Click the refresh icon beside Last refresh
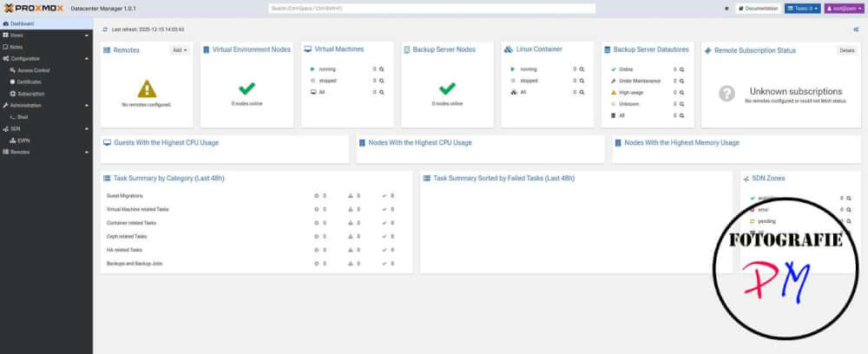 105,29
